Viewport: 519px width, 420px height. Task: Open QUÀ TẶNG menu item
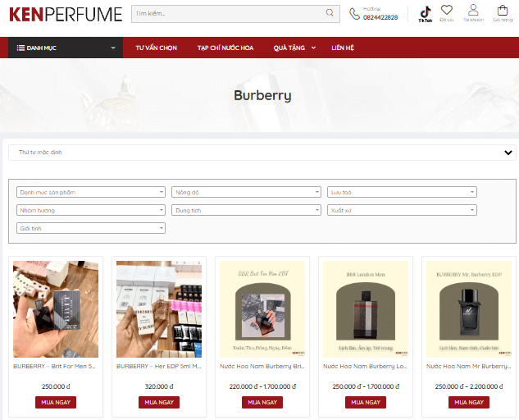[x=289, y=48]
